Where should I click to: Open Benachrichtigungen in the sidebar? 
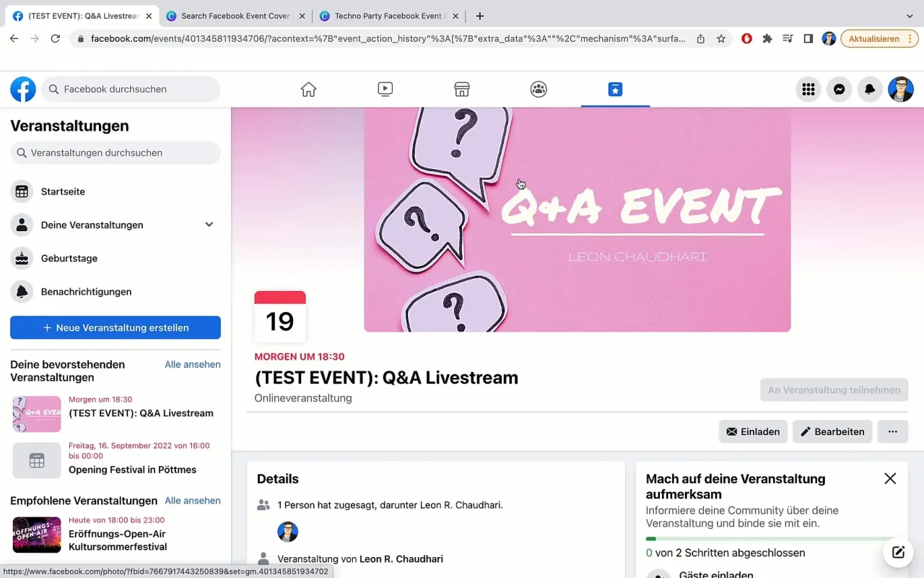[x=86, y=291]
